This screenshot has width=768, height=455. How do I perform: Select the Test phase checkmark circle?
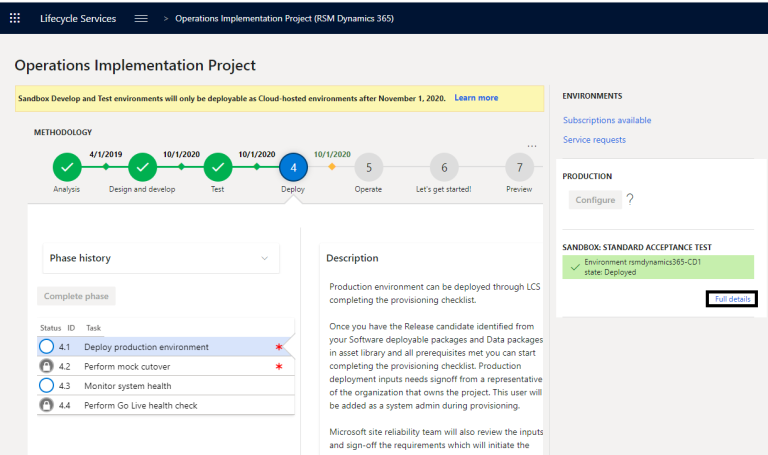pos(218,167)
